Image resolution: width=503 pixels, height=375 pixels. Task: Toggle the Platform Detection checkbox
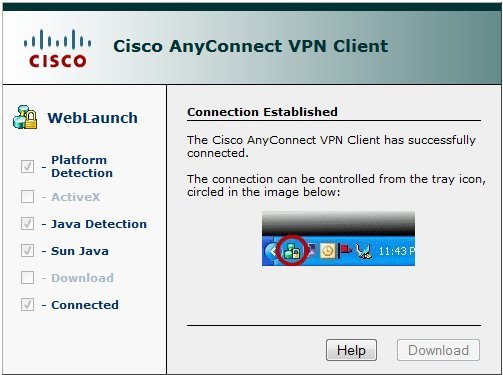click(x=27, y=166)
